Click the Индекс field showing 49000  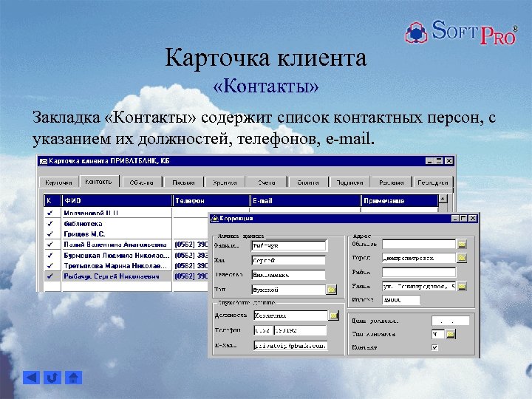click(x=401, y=300)
